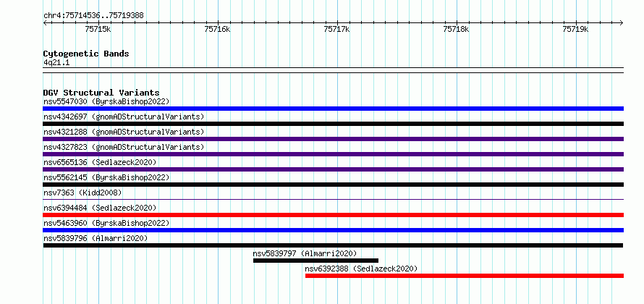Click the DGV Structural Variants track title
The image size is (644, 304).
(101, 93)
